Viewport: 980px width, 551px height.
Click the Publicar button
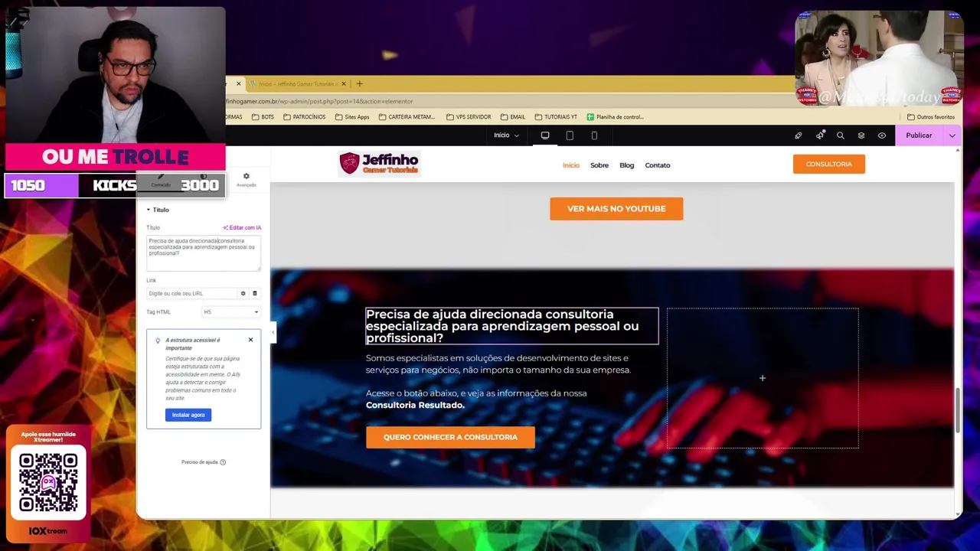point(919,135)
